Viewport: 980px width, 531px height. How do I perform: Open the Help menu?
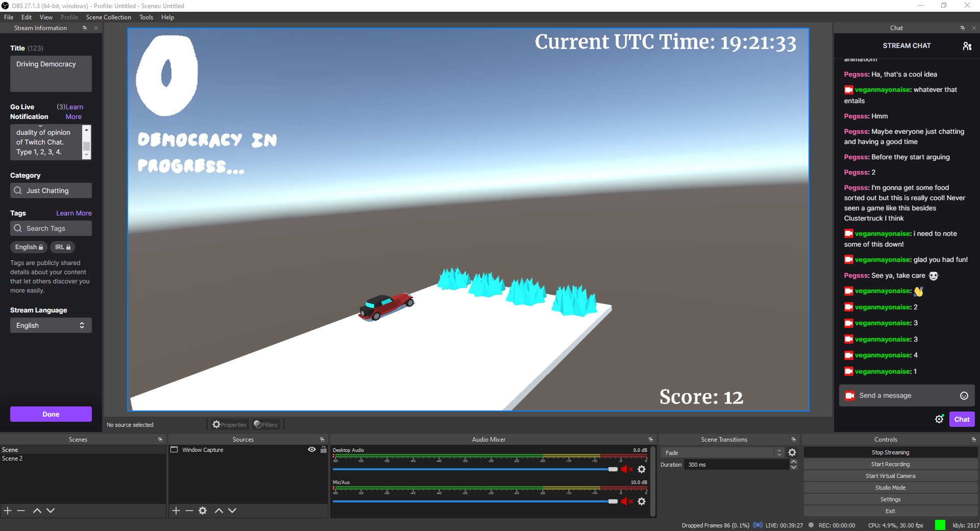point(167,17)
